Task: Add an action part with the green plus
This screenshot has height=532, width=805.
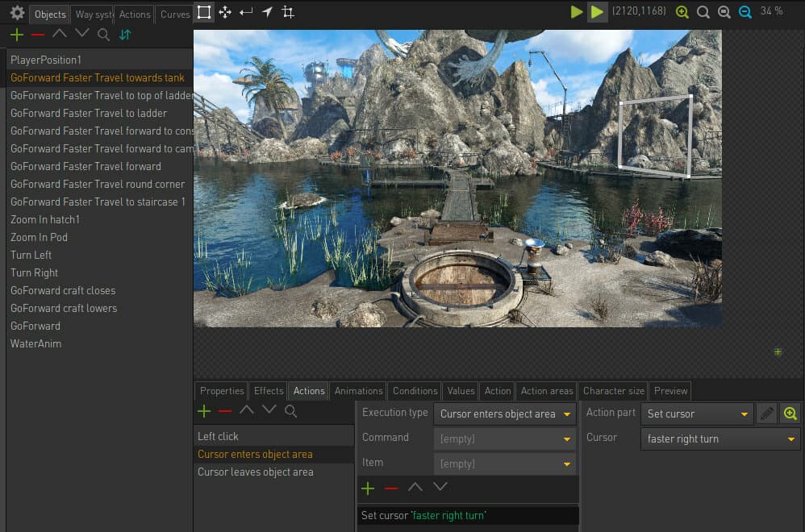Action: pyautogui.click(x=368, y=488)
